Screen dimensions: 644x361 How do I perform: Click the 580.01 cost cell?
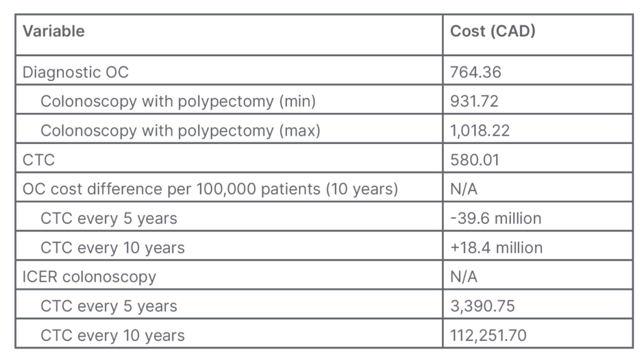[474, 160]
